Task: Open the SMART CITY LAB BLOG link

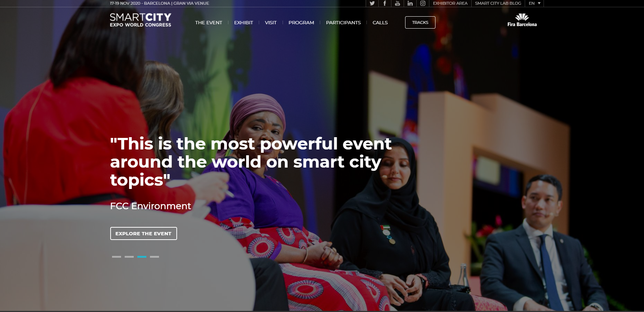Action: (498, 3)
